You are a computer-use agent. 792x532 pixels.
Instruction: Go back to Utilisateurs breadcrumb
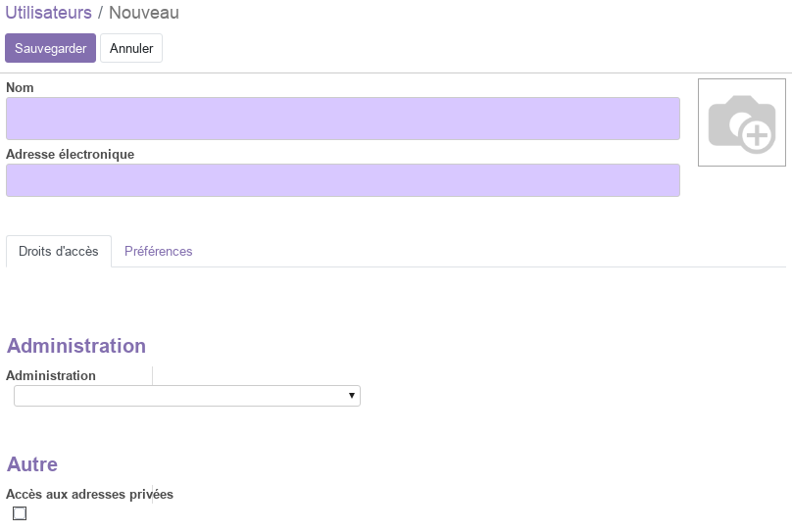pos(48,13)
